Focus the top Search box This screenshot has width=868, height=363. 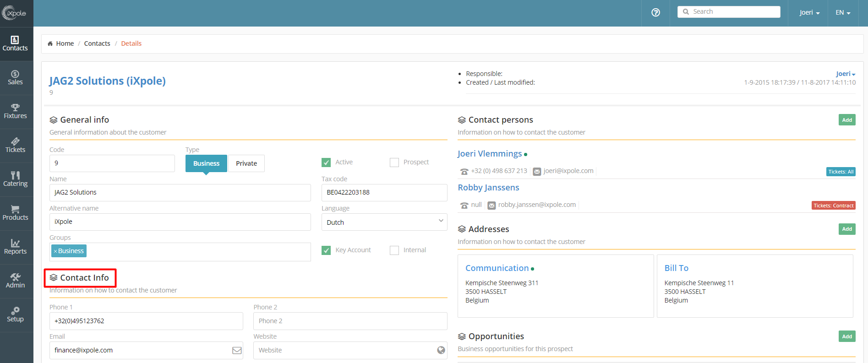tap(729, 12)
